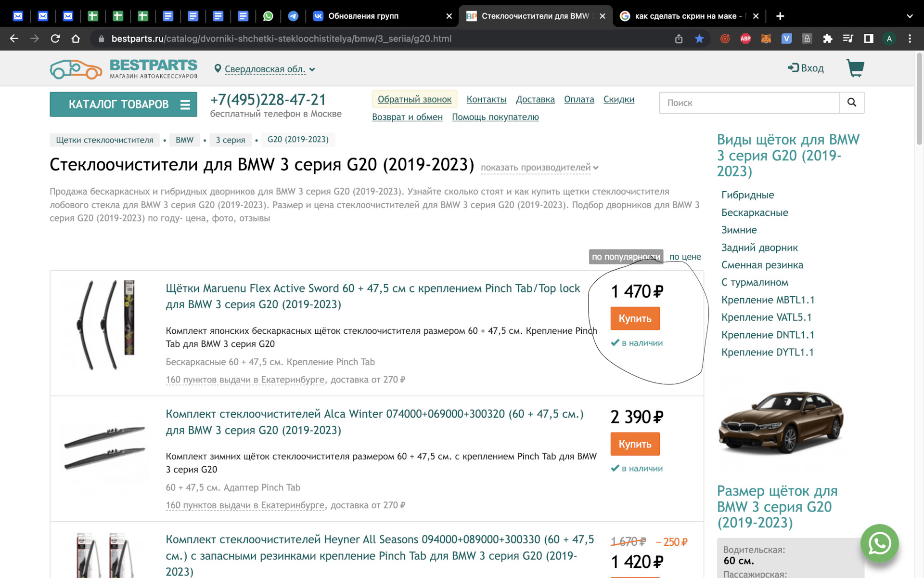Click the Обратный звонок button
This screenshot has width=924, height=578.
[414, 99]
